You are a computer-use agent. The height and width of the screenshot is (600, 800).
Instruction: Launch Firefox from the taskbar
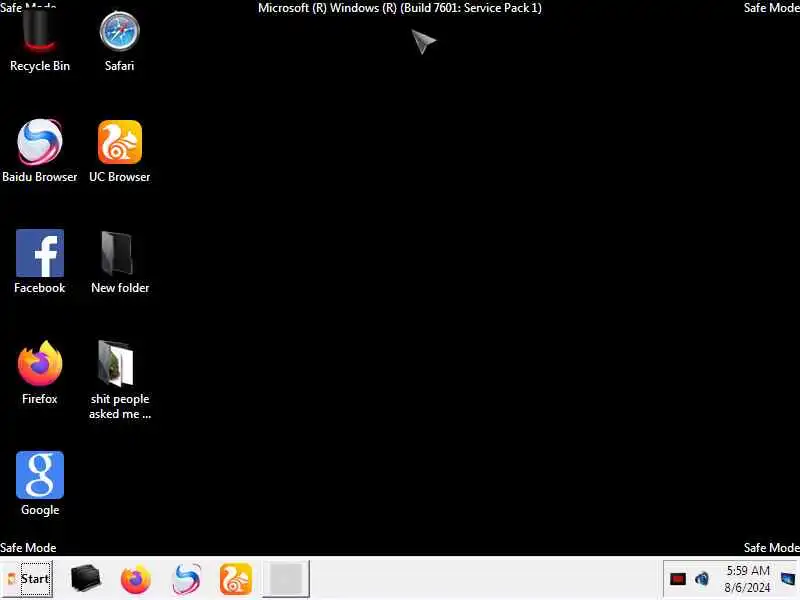[136, 579]
